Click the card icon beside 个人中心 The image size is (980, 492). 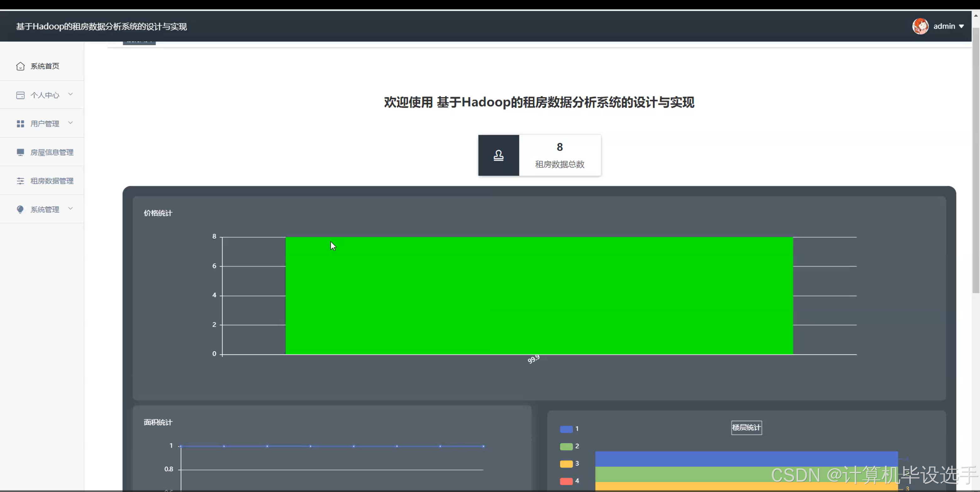click(x=20, y=95)
